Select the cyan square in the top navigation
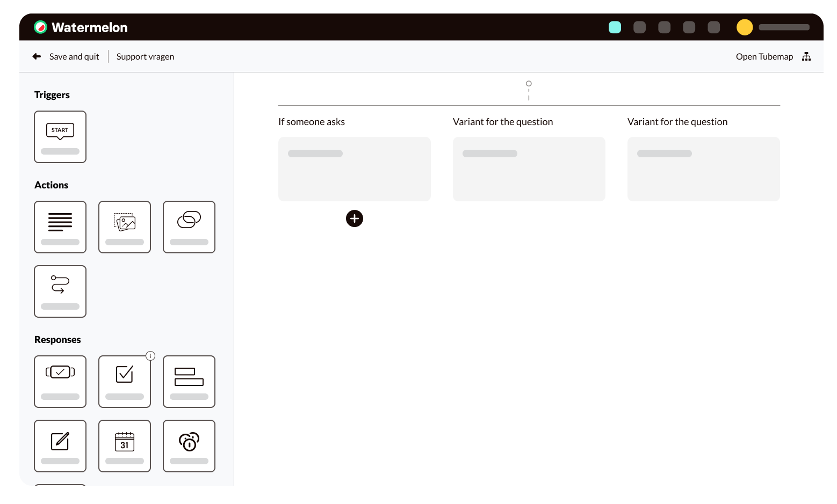Screen dimensions: 837x504 pyautogui.click(x=615, y=27)
